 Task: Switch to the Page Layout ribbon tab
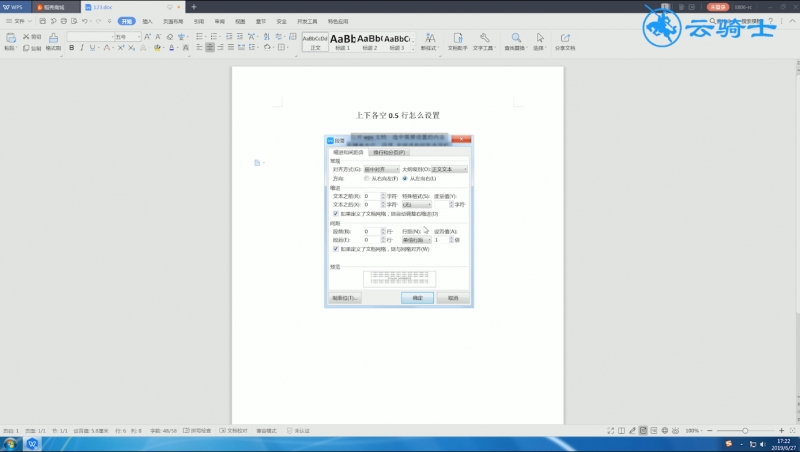(x=173, y=21)
